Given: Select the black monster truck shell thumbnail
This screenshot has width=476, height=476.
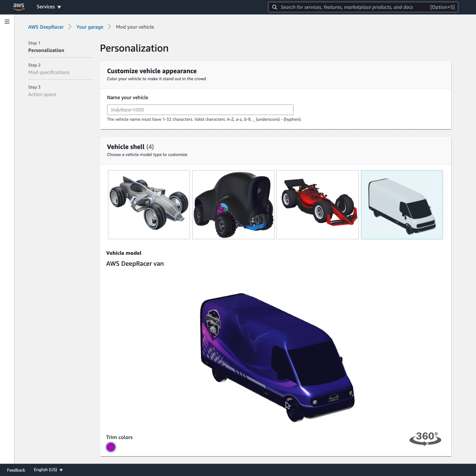Looking at the screenshot, I should (x=233, y=205).
